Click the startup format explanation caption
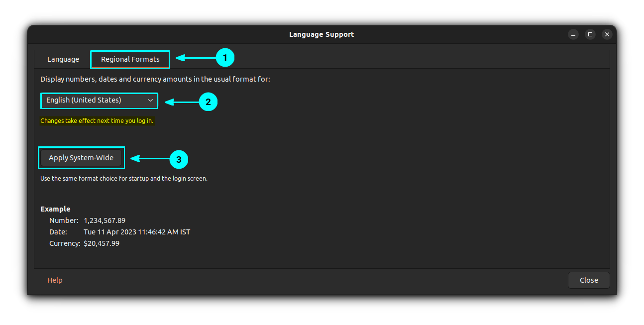 click(x=123, y=178)
